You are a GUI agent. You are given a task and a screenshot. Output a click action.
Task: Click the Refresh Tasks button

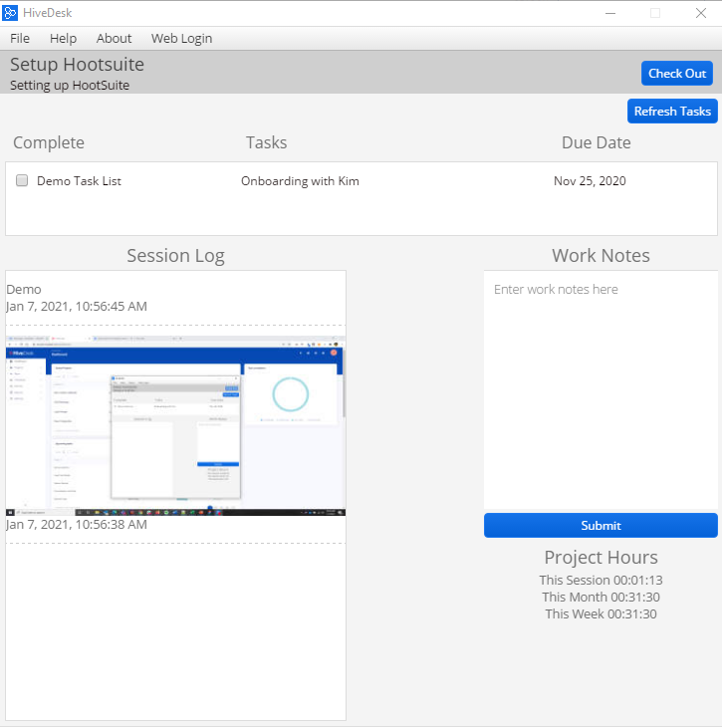click(672, 112)
